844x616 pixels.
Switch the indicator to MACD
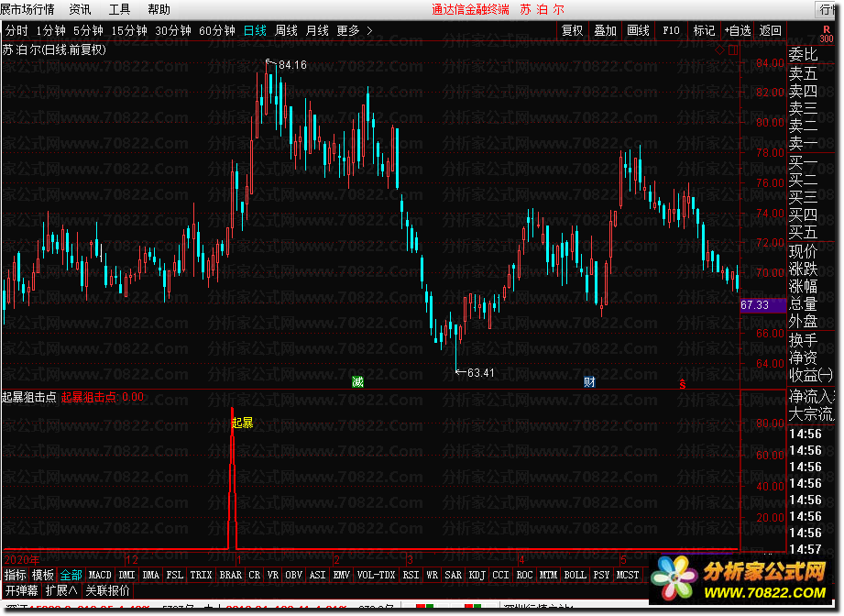coord(100,575)
